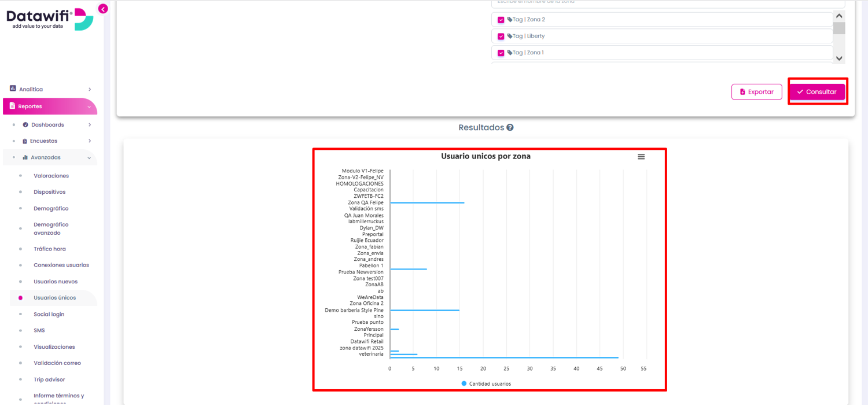The height and width of the screenshot is (406, 868).
Task: Click the WeAreDate axis label
Action: point(370,297)
